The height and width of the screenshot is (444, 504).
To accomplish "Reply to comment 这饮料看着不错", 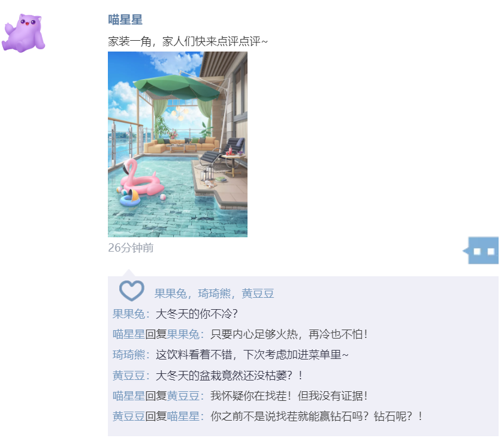I will tap(252, 355).
